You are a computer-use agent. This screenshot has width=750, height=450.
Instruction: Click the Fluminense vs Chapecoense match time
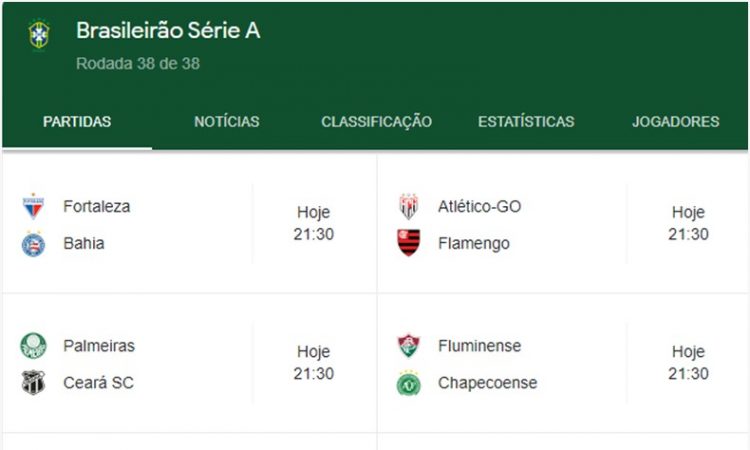tap(688, 363)
